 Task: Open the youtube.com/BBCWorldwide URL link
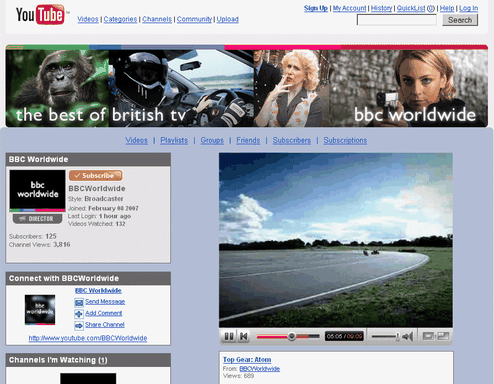tap(88, 338)
